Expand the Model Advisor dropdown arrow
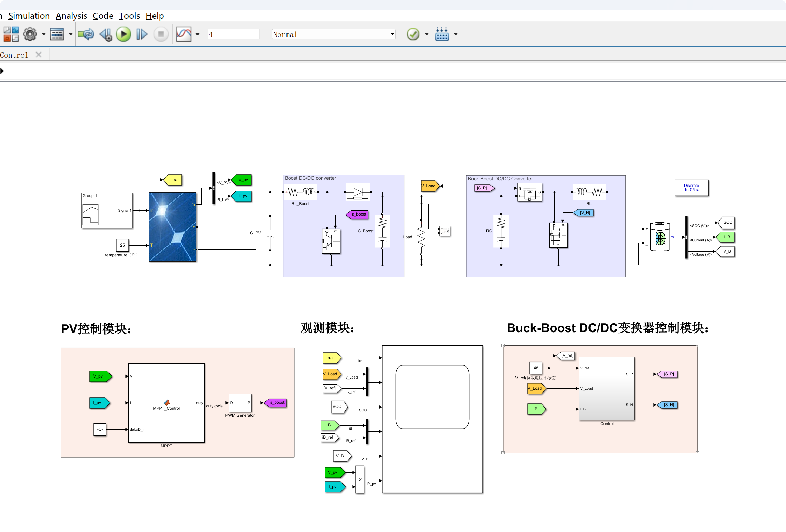The height and width of the screenshot is (532, 786). tap(426, 34)
